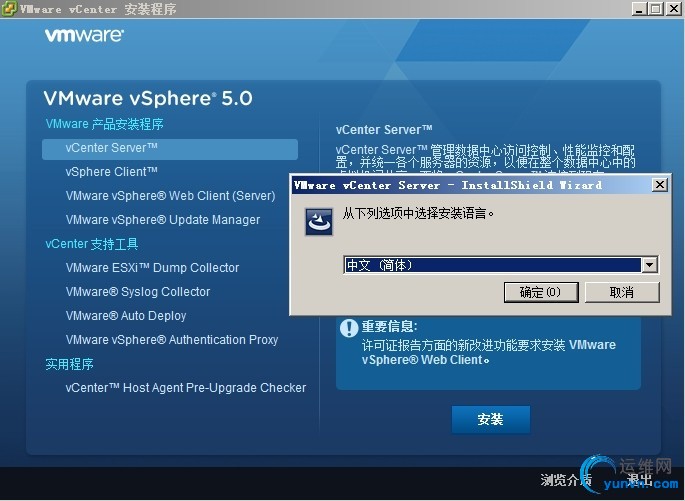685x501 pixels.
Task: Select VMware® Syslog Collector
Action: coord(138,292)
